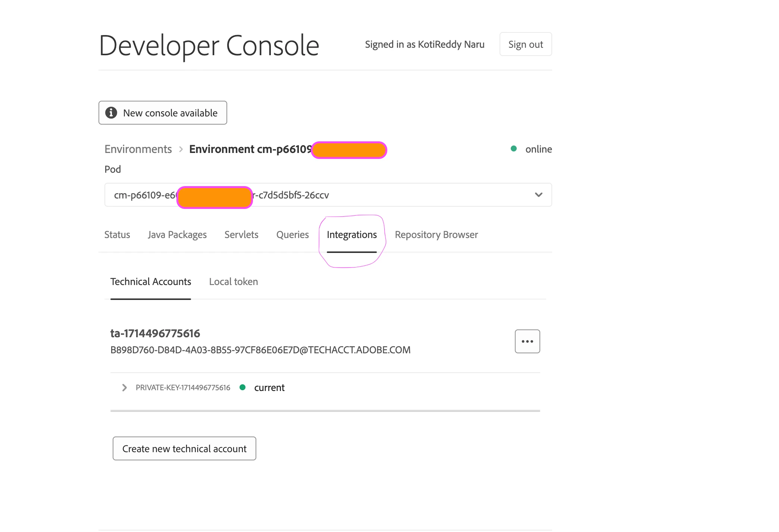Navigate to Environments breadcrumb link
The image size is (779, 532).
coord(138,149)
